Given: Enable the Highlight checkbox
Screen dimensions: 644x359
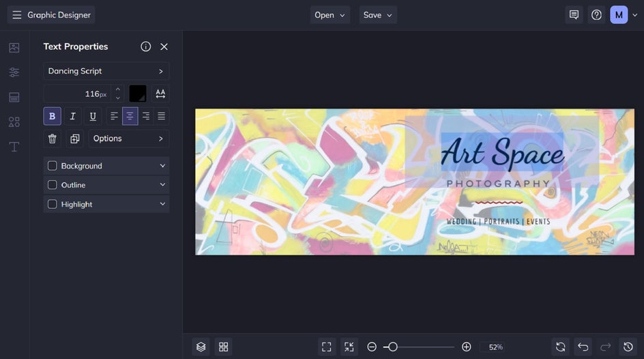Looking at the screenshot, I should pos(52,204).
